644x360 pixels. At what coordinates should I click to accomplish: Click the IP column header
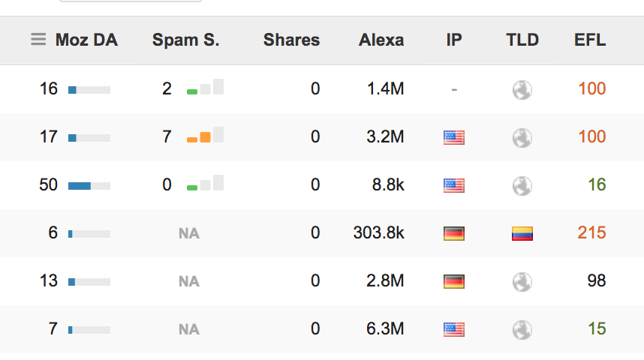[x=454, y=40]
